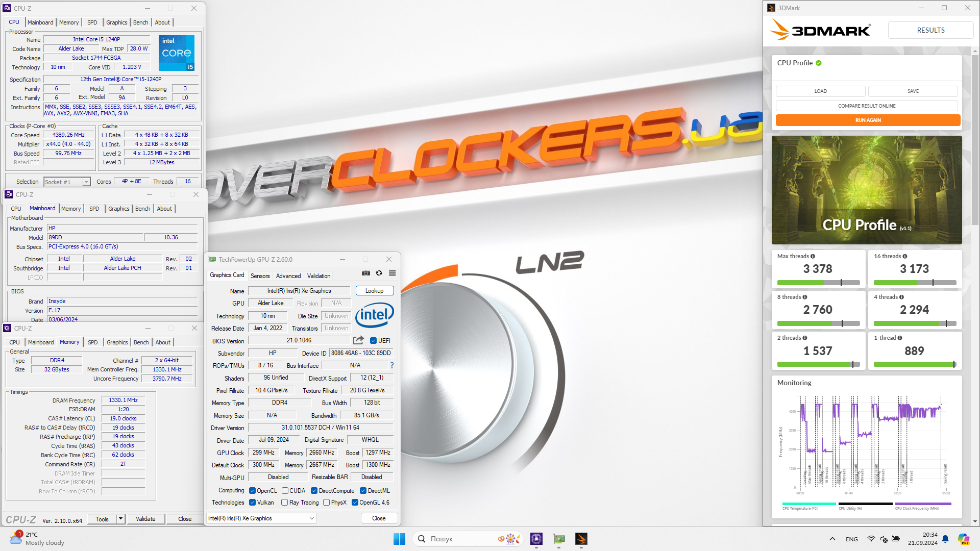Toggle the OpenCL checkbox
980x551 pixels.
click(x=252, y=491)
